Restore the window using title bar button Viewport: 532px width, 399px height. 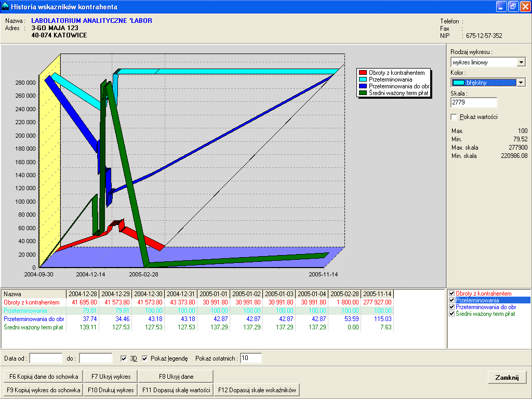click(513, 7)
